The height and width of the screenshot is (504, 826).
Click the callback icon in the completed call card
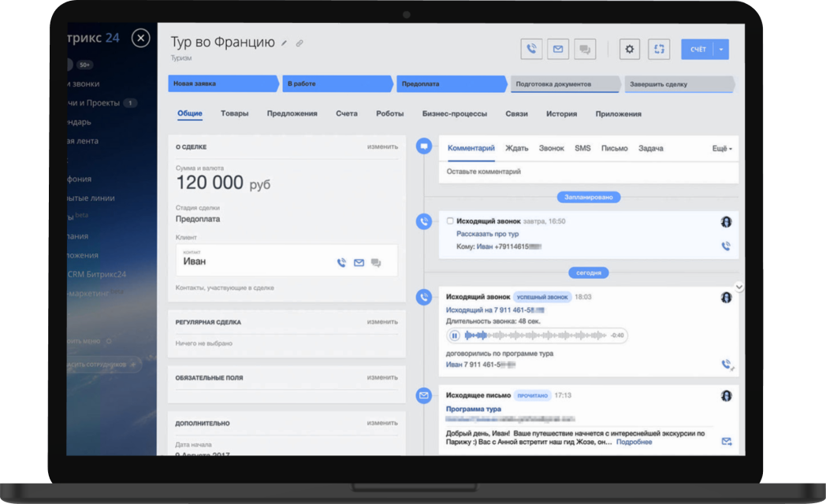click(727, 364)
